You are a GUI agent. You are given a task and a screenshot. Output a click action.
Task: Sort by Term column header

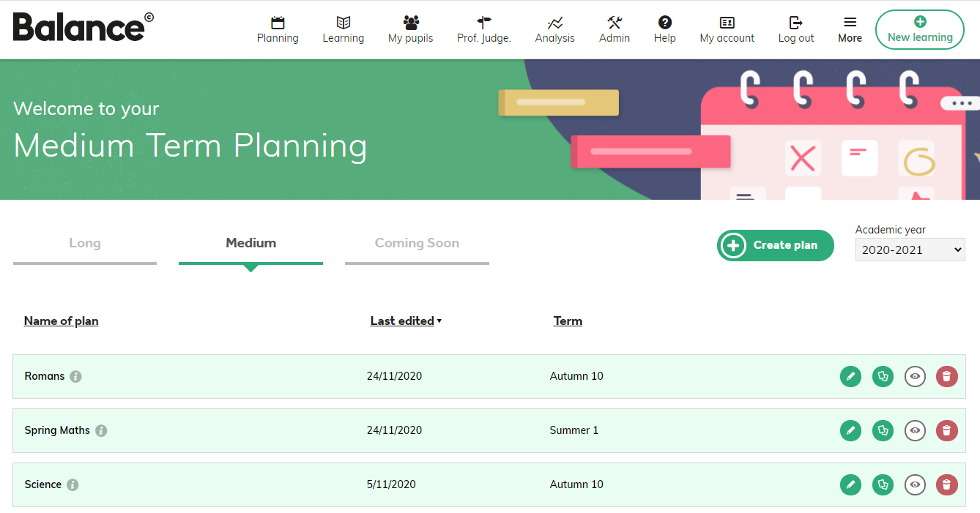[x=568, y=321]
